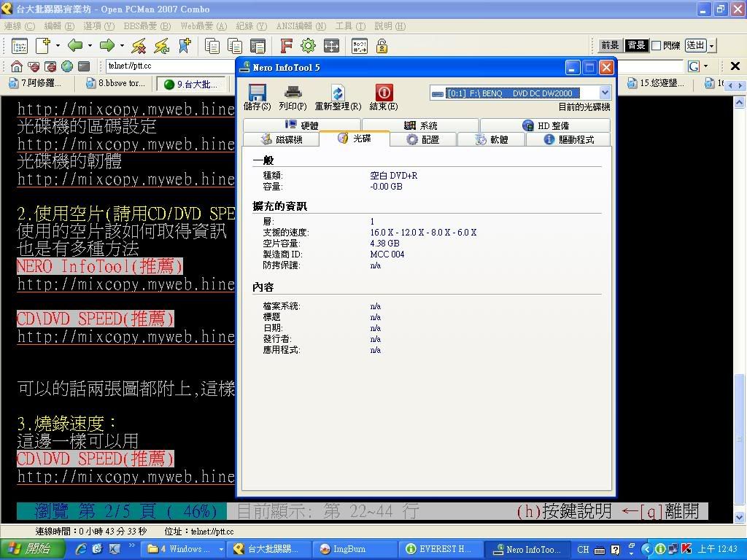The image size is (747, 560).
Task: Click the Refresh (重新整理) icon in InfoTool
Action: pos(338,93)
